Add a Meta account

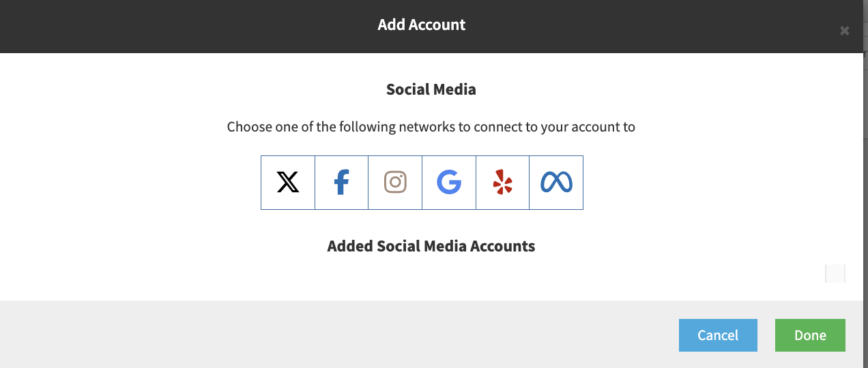(x=556, y=183)
